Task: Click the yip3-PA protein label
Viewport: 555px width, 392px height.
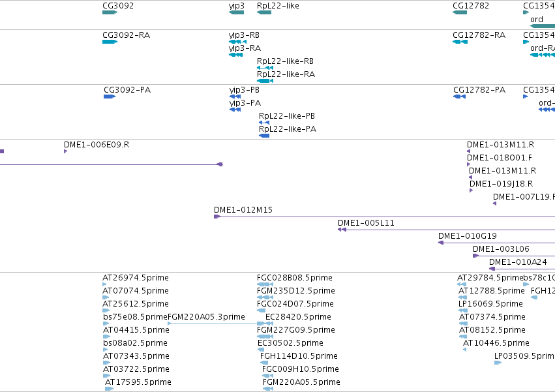Action: click(x=245, y=104)
